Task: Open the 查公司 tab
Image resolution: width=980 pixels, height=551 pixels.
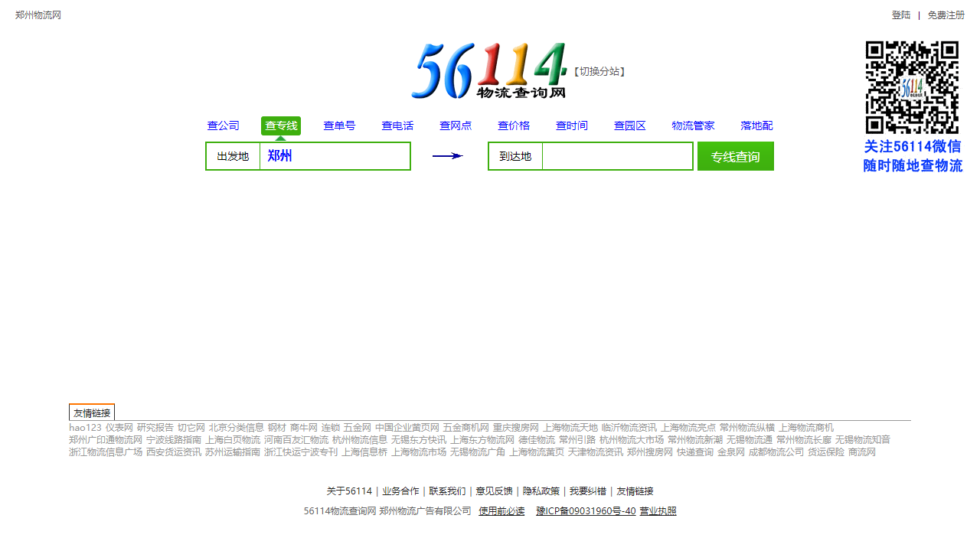Action: click(223, 126)
